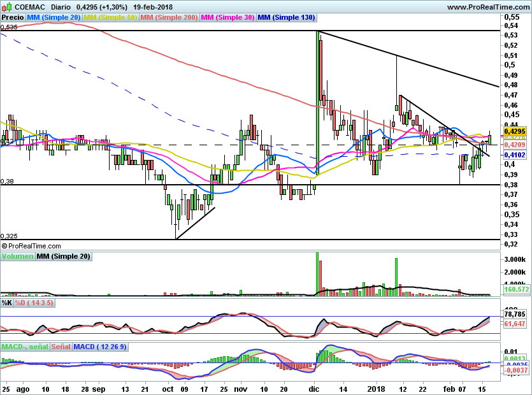
Task: Select the Precio indicator label
Action: coord(13,17)
